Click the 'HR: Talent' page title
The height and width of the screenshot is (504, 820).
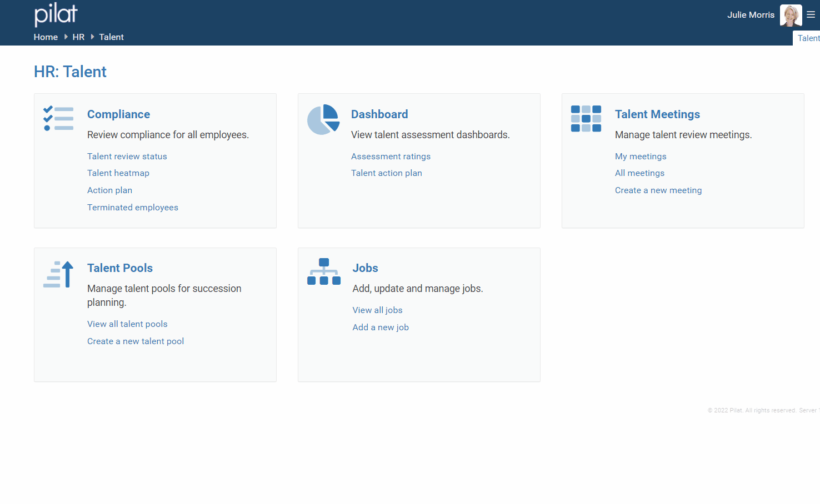click(x=70, y=72)
